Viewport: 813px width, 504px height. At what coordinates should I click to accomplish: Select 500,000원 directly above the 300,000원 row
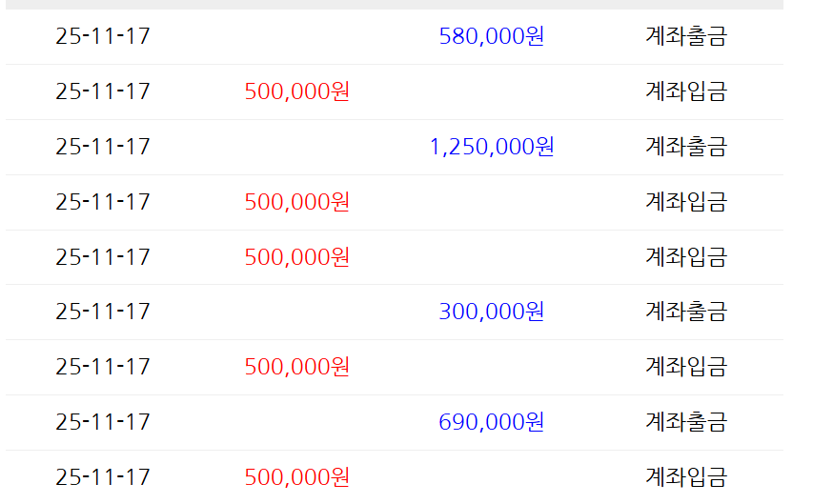pos(297,257)
